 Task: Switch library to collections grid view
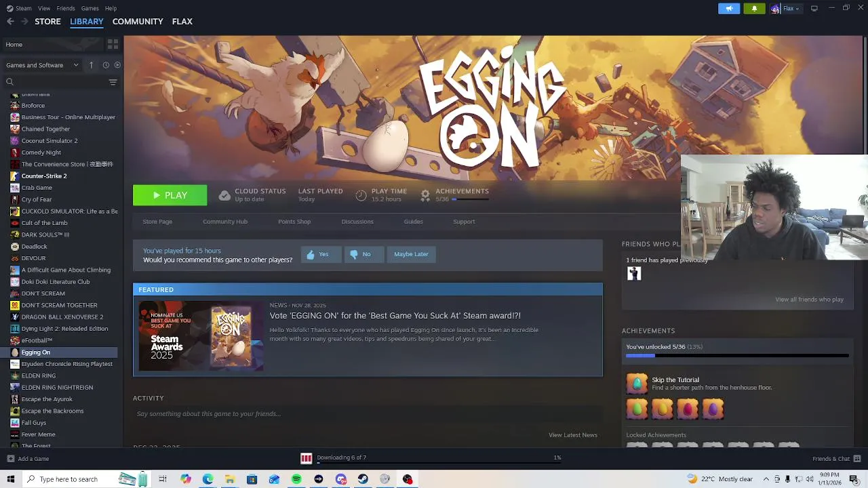point(113,44)
